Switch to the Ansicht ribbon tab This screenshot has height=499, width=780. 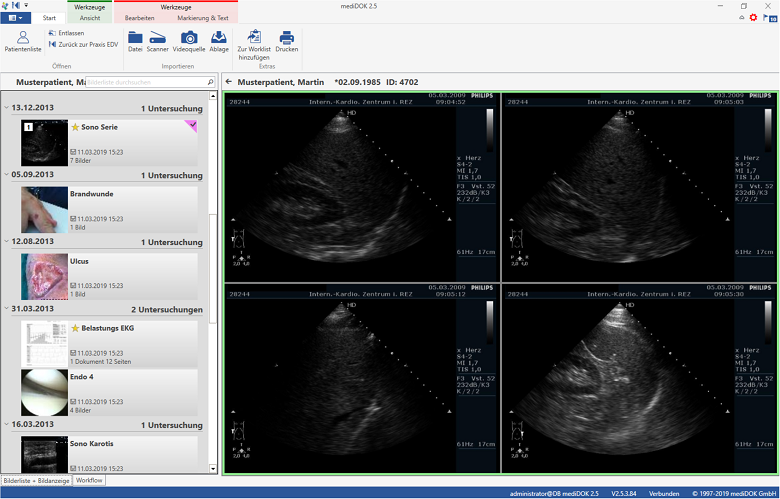[x=89, y=18]
